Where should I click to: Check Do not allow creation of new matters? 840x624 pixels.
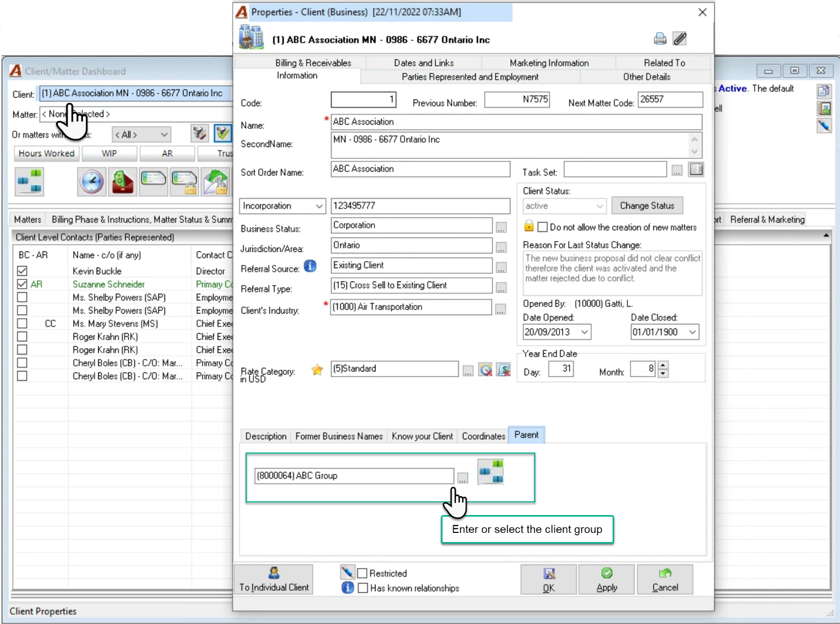click(543, 227)
